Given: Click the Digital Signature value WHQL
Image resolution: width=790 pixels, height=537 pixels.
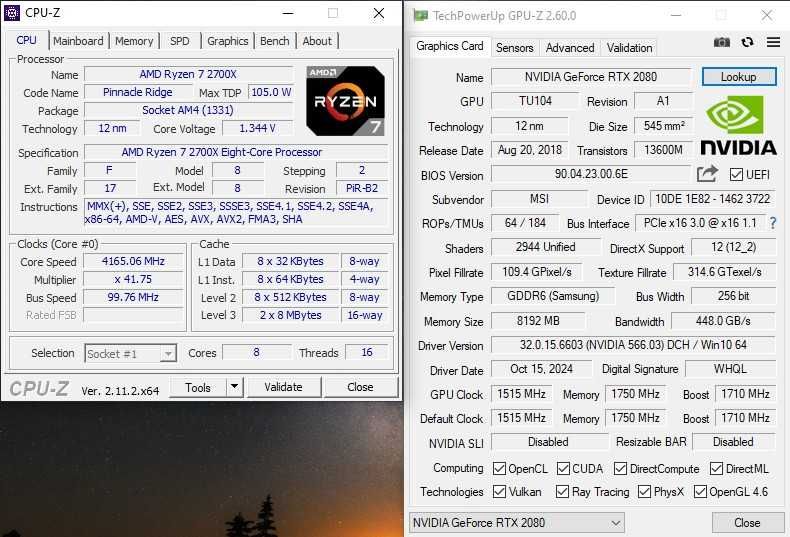Looking at the screenshot, I should coord(730,369).
